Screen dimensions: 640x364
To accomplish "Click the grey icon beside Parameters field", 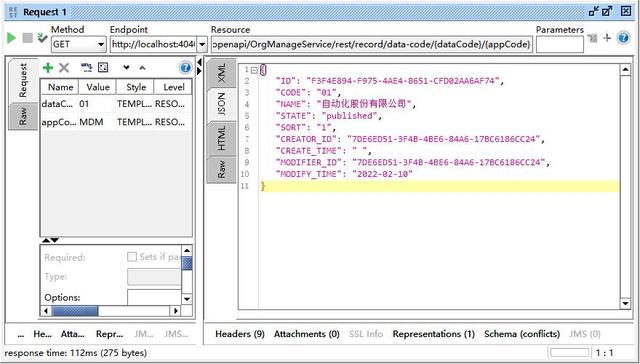I will pos(592,38).
